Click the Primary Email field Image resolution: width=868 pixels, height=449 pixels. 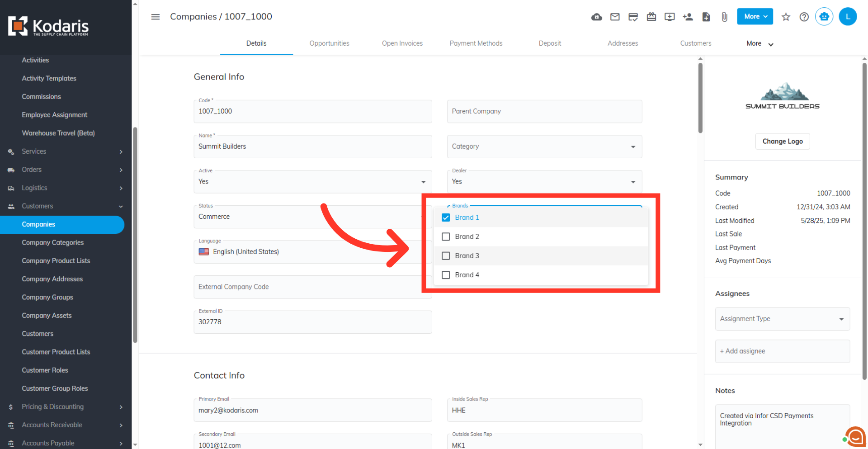pos(313,410)
